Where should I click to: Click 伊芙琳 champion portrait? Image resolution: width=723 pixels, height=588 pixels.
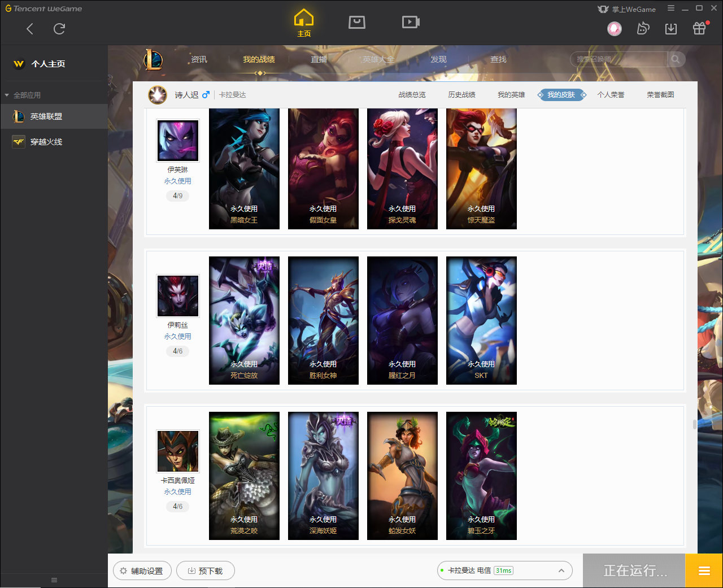[178, 141]
